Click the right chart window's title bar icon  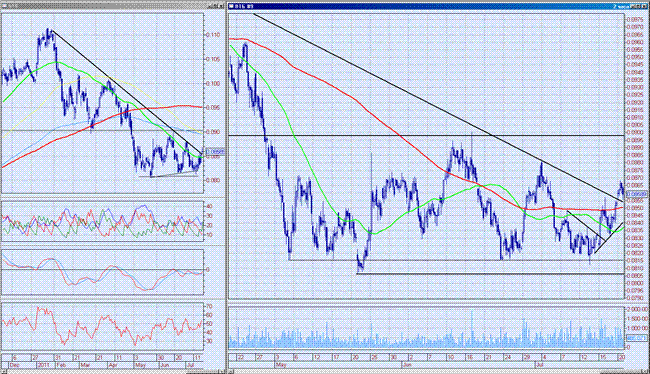point(231,6)
